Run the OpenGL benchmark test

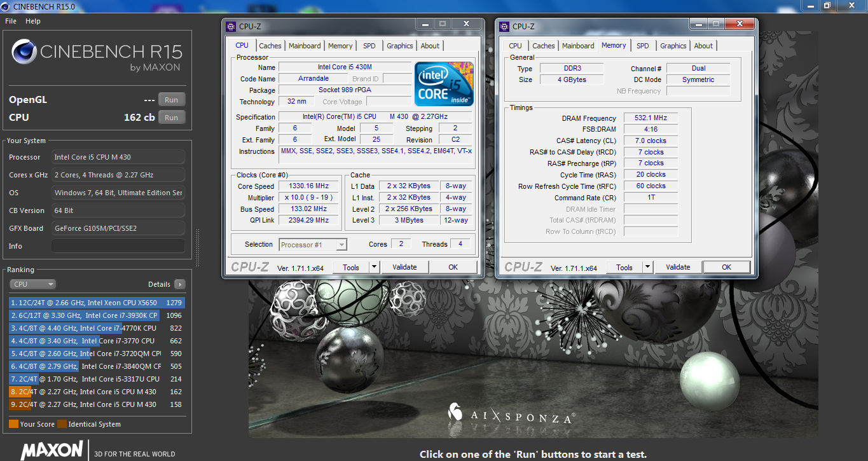click(172, 100)
